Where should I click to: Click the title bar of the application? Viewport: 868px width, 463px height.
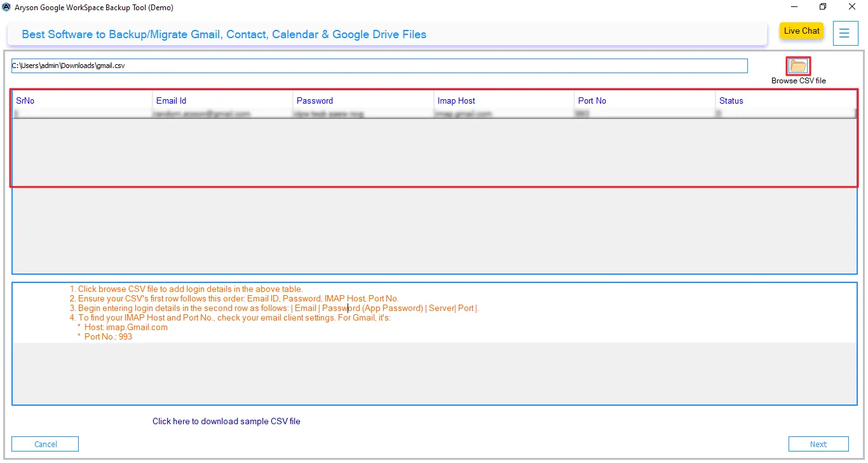point(381,7)
